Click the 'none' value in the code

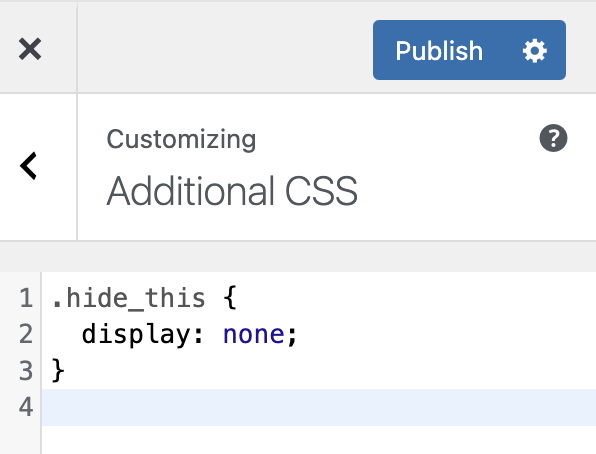254,335
